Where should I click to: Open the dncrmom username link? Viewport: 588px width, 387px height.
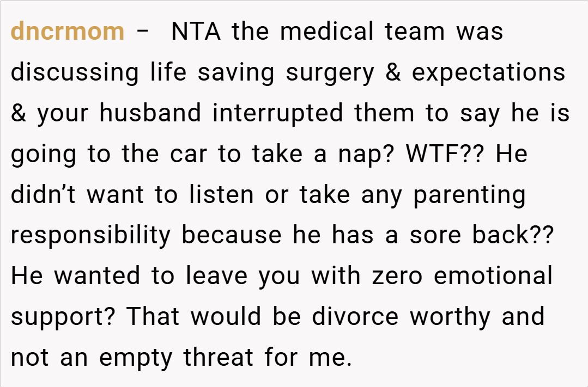tap(68, 32)
